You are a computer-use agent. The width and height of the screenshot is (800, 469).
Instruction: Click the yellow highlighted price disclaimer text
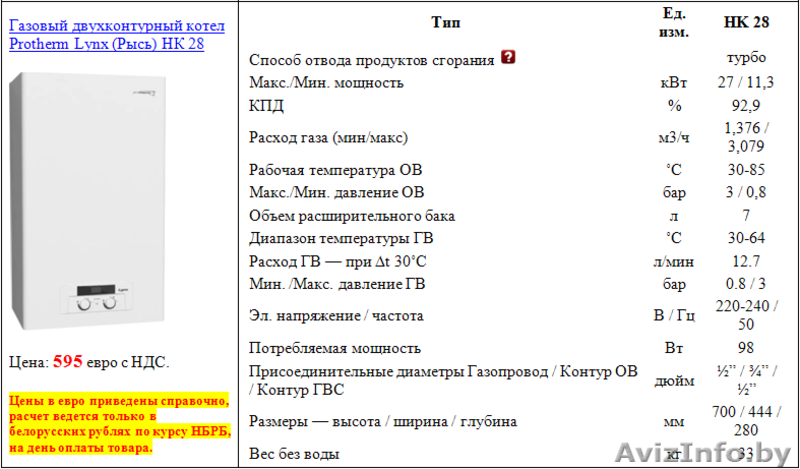click(x=120, y=425)
